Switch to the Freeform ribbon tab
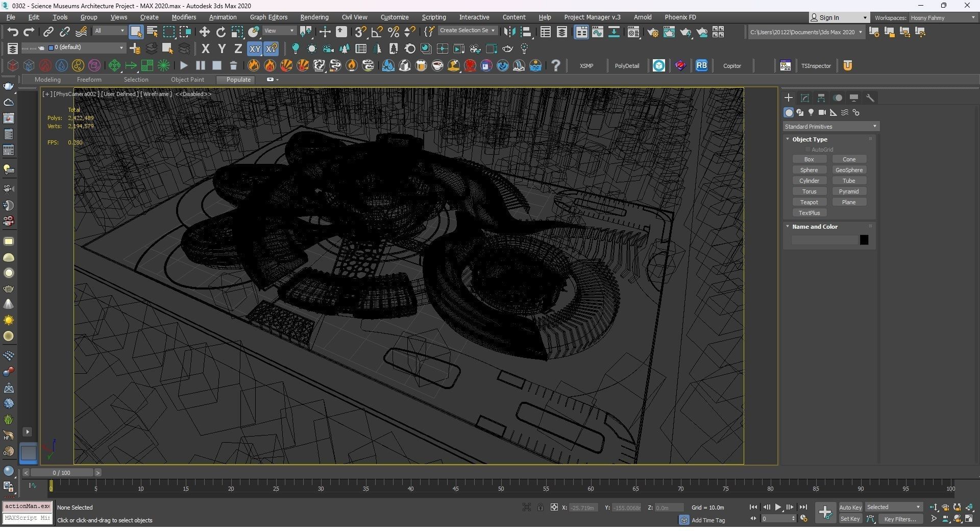Viewport: 980px width, 531px height. (89, 80)
